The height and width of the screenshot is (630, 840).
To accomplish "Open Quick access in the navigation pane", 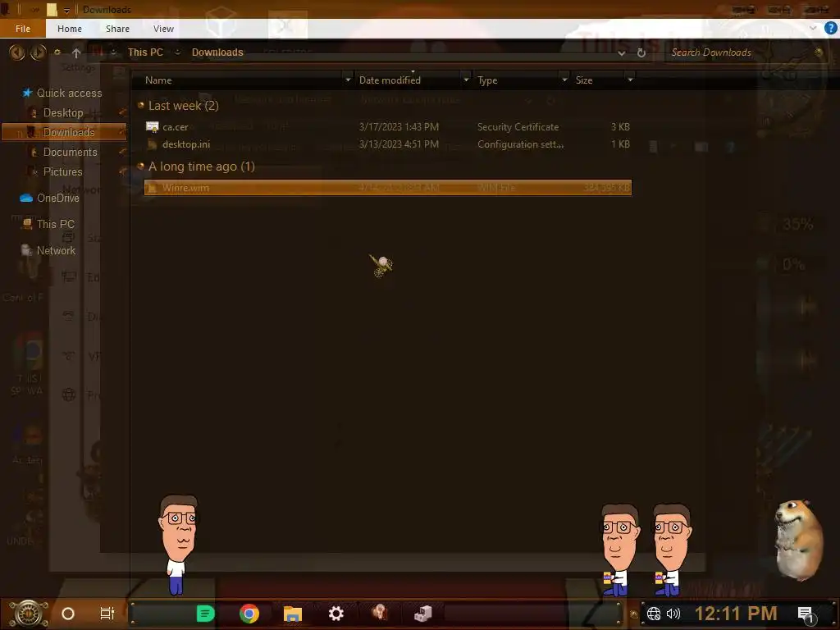I will coord(69,93).
